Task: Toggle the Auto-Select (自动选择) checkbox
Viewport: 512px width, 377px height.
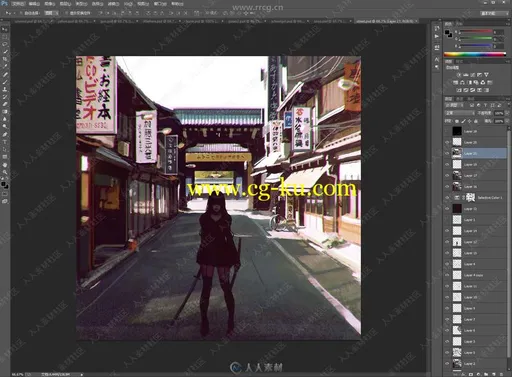Action: pyautogui.click(x=21, y=13)
